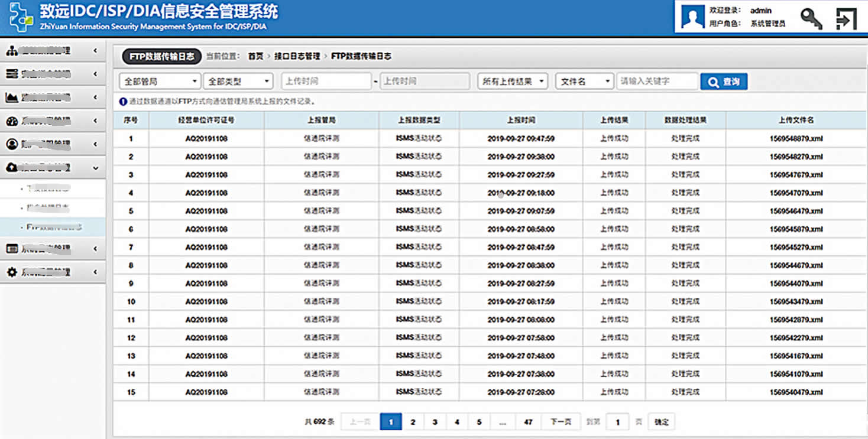Click the ZhiYuan system logo

coord(20,17)
